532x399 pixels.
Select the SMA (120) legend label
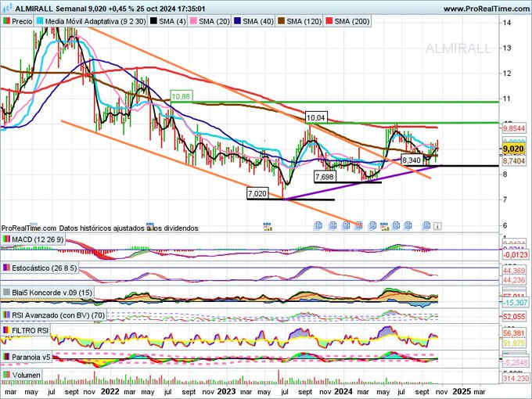[x=304, y=21]
